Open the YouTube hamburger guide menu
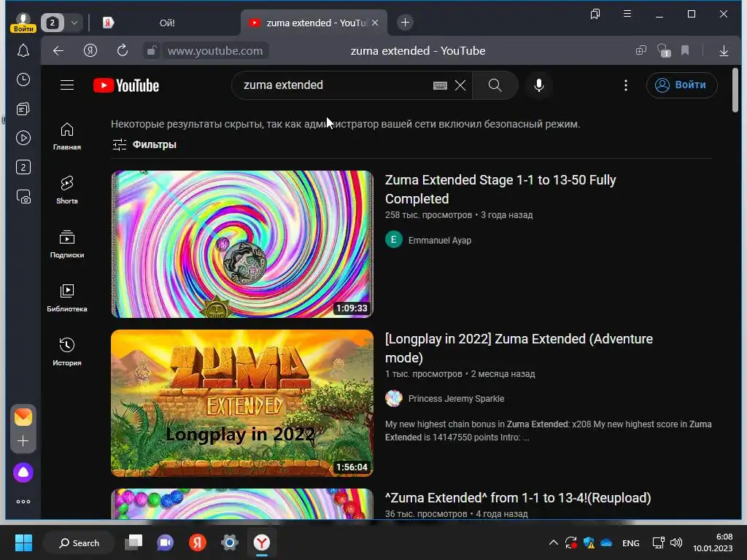The height and width of the screenshot is (560, 747). (x=67, y=85)
